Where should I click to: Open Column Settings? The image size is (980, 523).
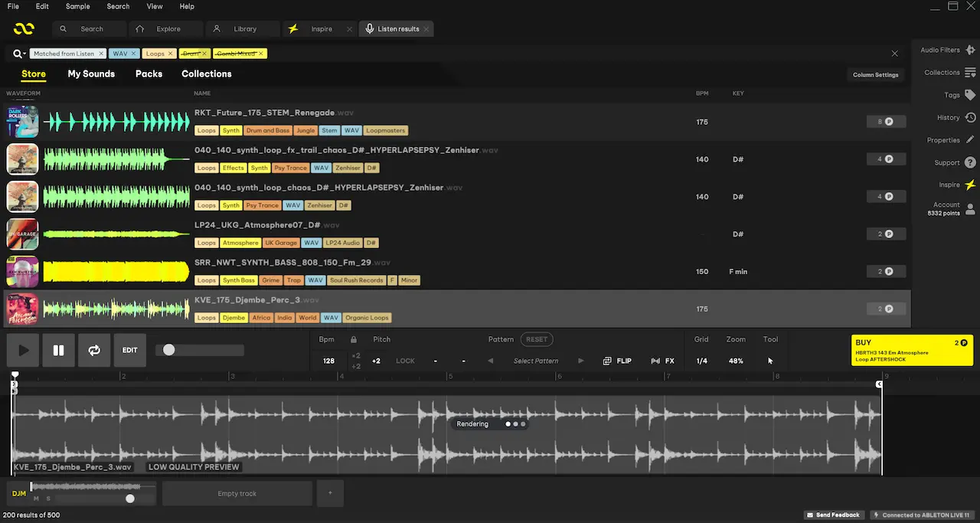tap(876, 75)
